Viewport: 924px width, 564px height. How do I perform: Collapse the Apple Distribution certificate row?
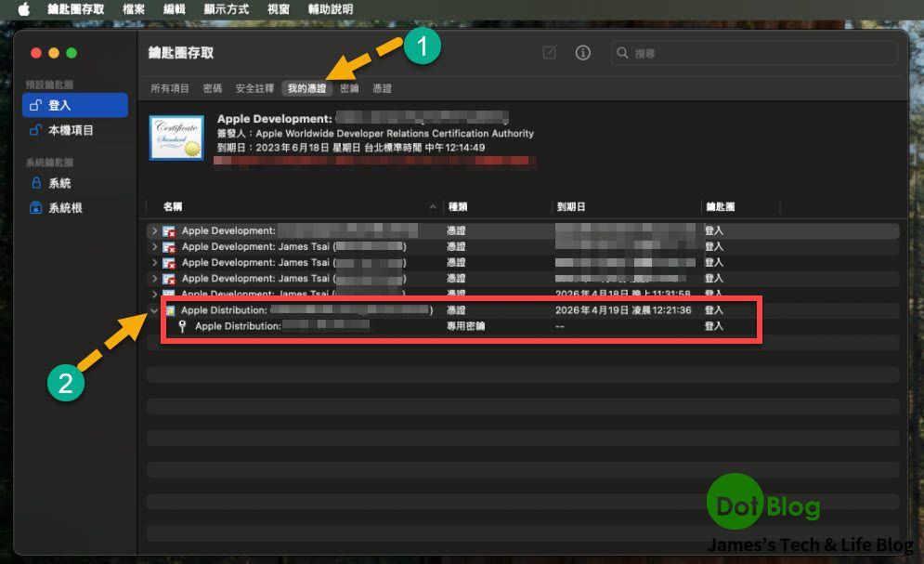154,310
